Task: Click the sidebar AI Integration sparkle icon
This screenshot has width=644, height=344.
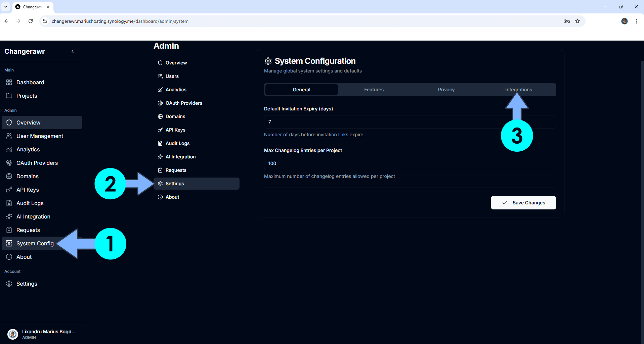Action: (9, 216)
